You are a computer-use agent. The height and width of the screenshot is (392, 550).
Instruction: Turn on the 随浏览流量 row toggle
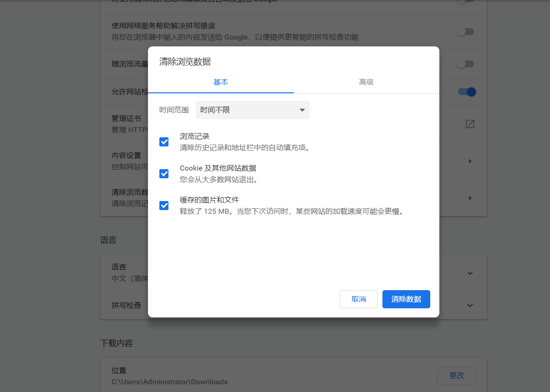[465, 64]
